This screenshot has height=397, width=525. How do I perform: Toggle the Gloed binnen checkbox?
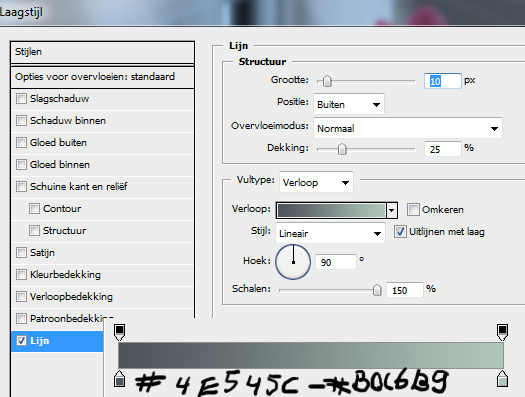(21, 164)
